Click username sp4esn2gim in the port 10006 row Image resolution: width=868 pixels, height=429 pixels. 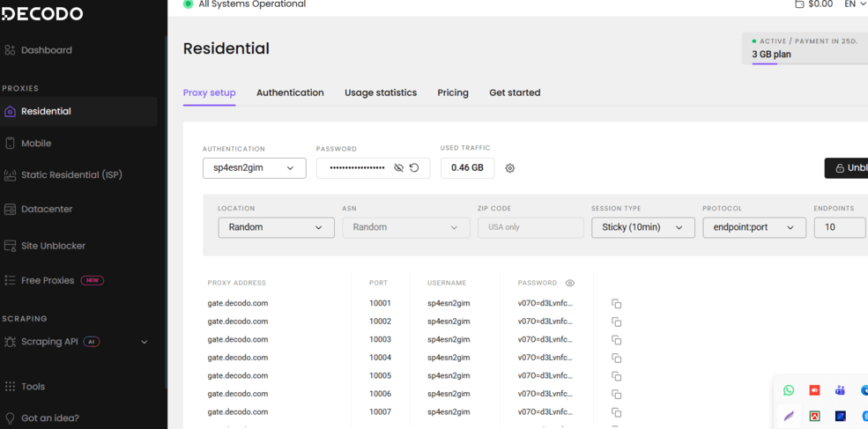click(449, 394)
